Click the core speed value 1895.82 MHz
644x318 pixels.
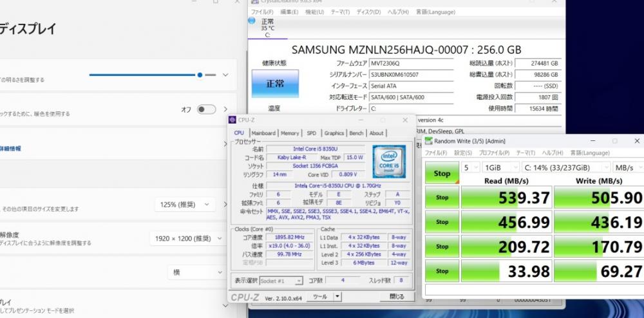tap(290, 237)
